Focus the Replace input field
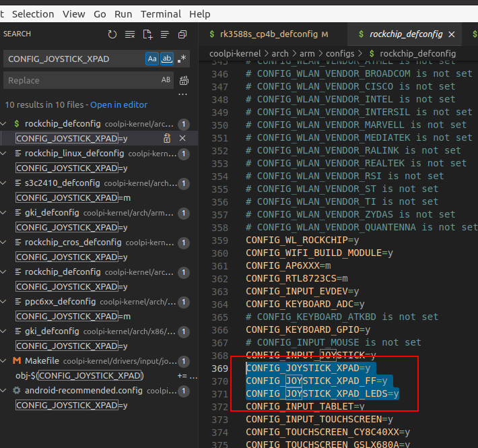 tap(82, 80)
